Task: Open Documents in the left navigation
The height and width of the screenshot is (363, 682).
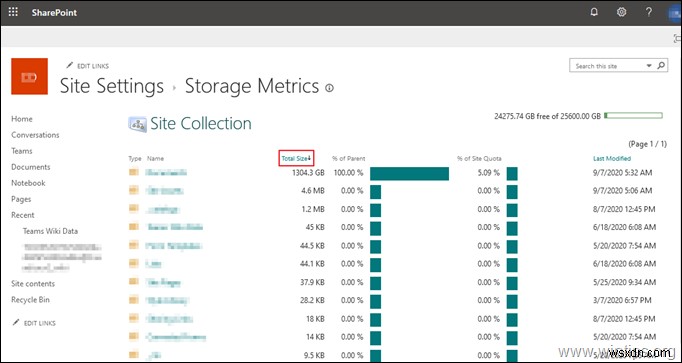Action: point(31,167)
